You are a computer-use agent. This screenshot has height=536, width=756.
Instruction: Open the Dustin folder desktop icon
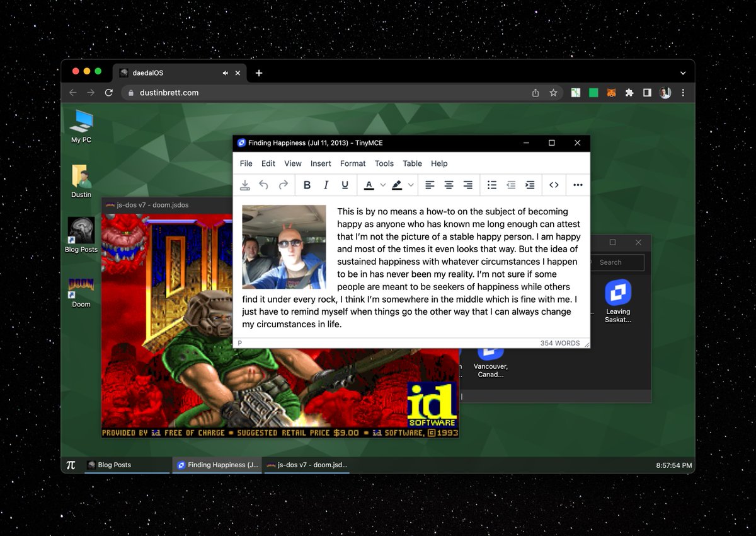(81, 182)
